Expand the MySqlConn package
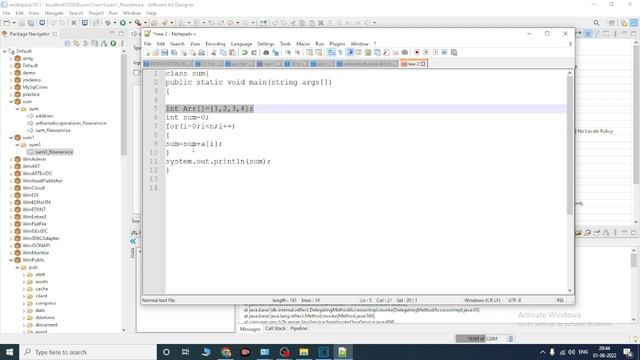Screen dimensions: 640x360 [x=11, y=87]
